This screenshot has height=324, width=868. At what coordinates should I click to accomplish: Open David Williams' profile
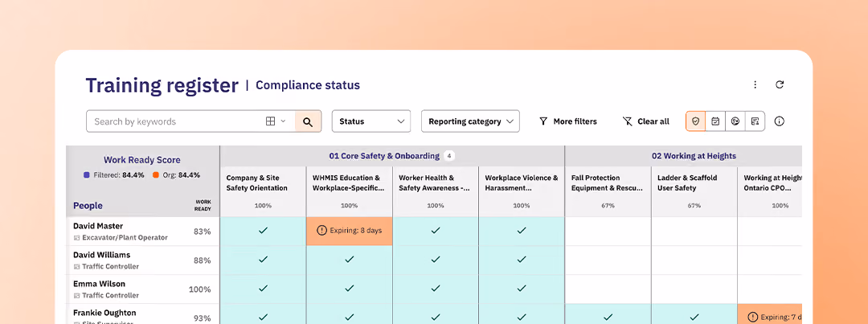point(102,255)
